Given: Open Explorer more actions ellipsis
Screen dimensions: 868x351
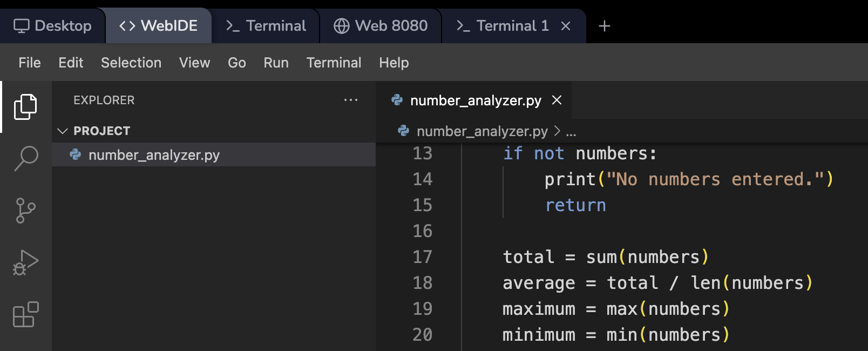Looking at the screenshot, I should (351, 100).
